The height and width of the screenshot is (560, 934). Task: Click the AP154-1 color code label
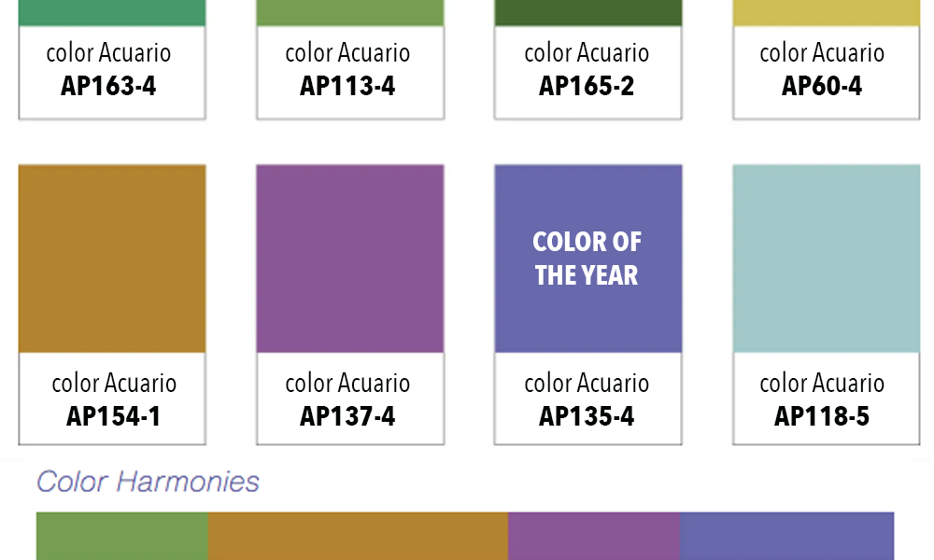[x=113, y=416]
